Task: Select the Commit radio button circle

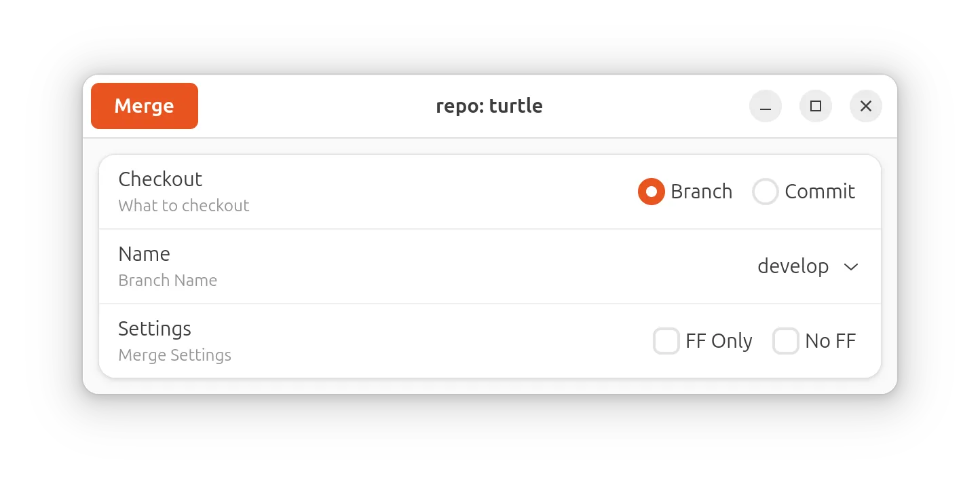Action: pos(766,192)
